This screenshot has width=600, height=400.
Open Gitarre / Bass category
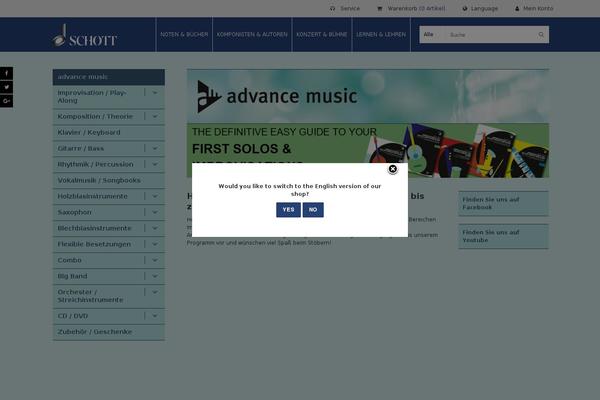(x=81, y=149)
